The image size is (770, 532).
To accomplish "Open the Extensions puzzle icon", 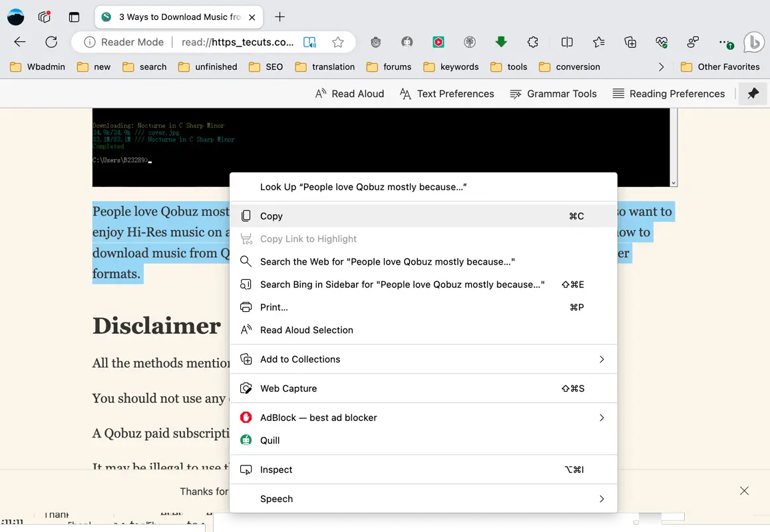I will coord(533,42).
